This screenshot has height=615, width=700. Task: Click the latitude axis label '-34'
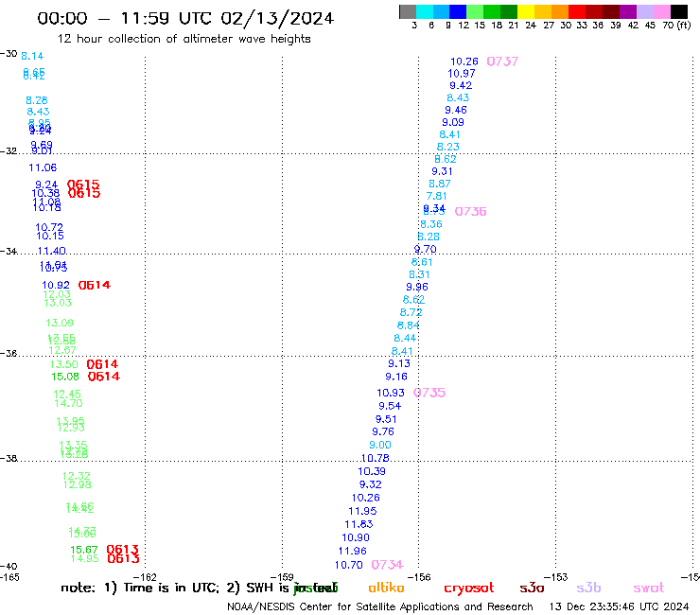click(x=9, y=252)
